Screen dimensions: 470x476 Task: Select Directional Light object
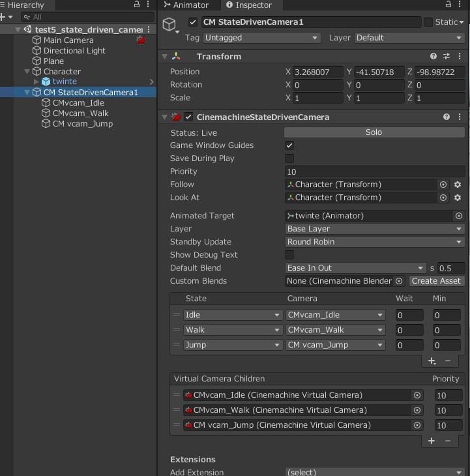coord(74,50)
